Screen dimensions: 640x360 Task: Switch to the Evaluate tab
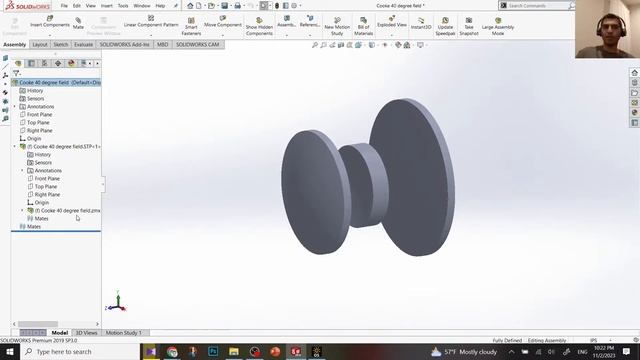[83, 44]
